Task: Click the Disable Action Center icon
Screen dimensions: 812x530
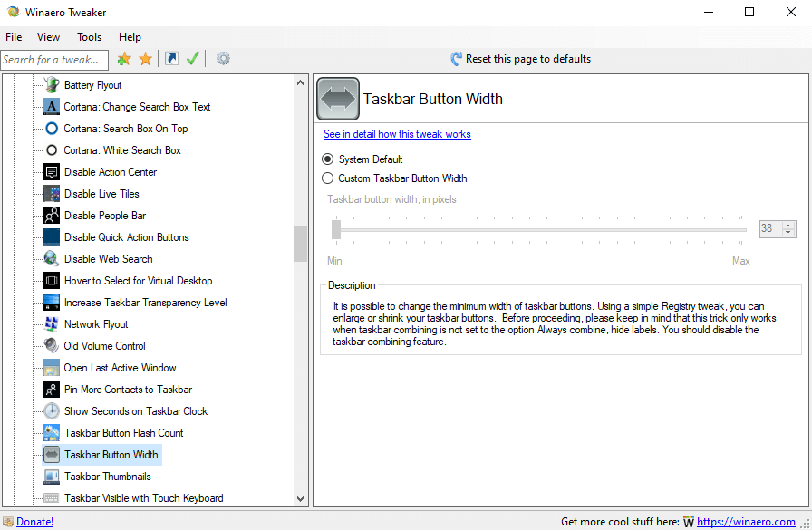Action: 52,172
